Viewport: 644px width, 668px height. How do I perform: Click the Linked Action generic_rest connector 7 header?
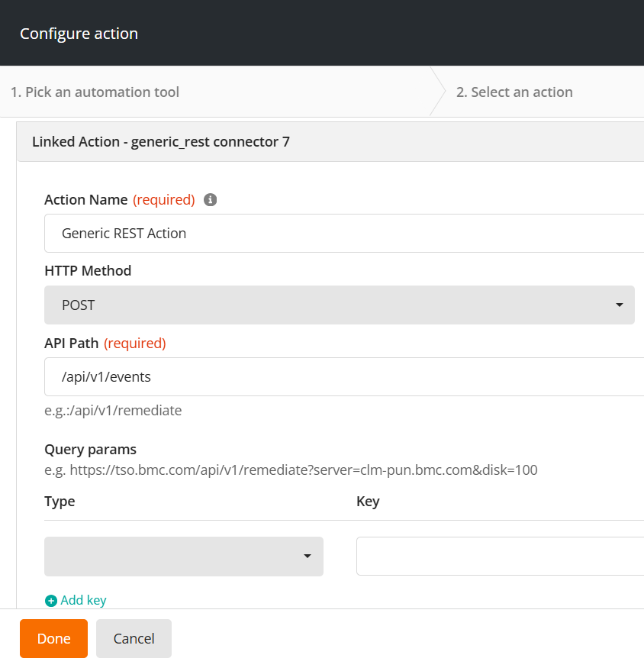click(330, 142)
